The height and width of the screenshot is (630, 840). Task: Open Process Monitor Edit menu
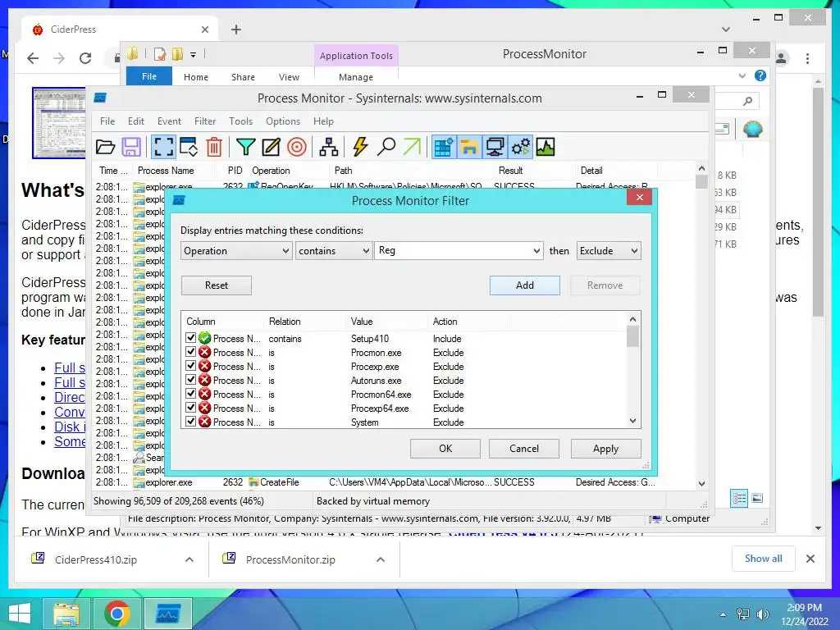136,121
